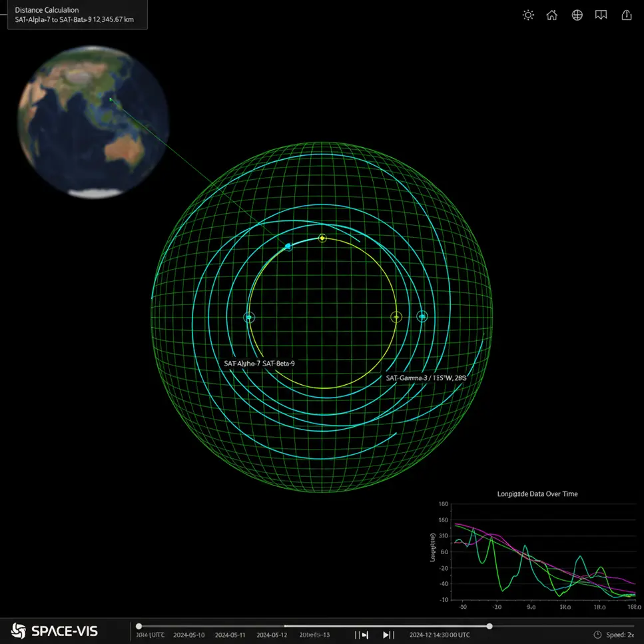This screenshot has height=644, width=644.
Task: Click the share/export icon
Action: click(x=626, y=15)
